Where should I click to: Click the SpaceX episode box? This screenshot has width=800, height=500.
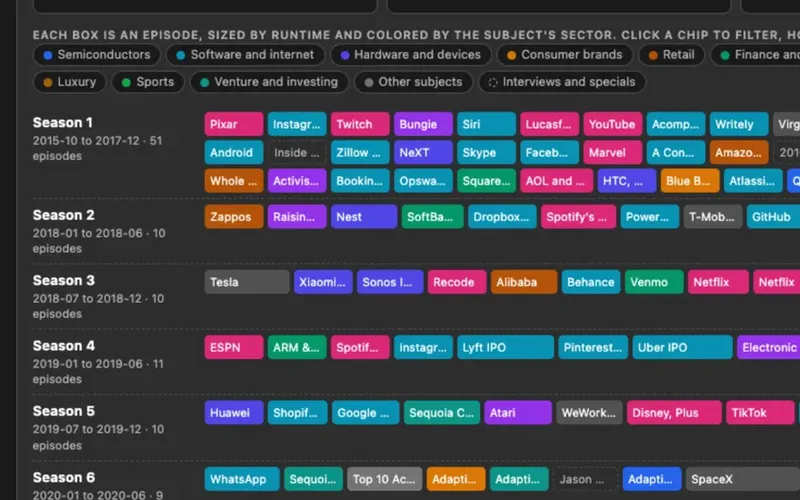pos(743,479)
